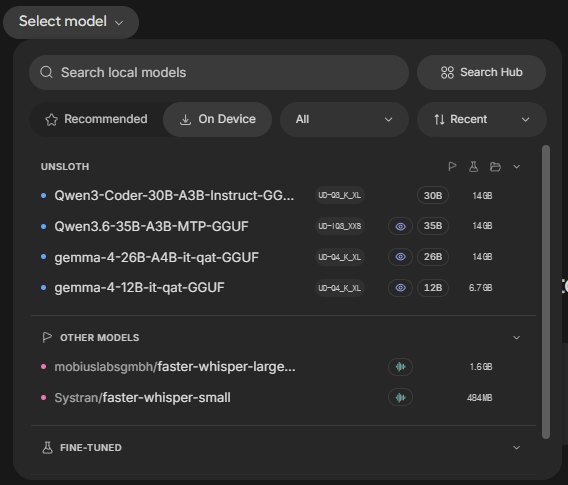This screenshot has height=485, width=568.
Task: Click the Search local models field
Action: coord(219,72)
